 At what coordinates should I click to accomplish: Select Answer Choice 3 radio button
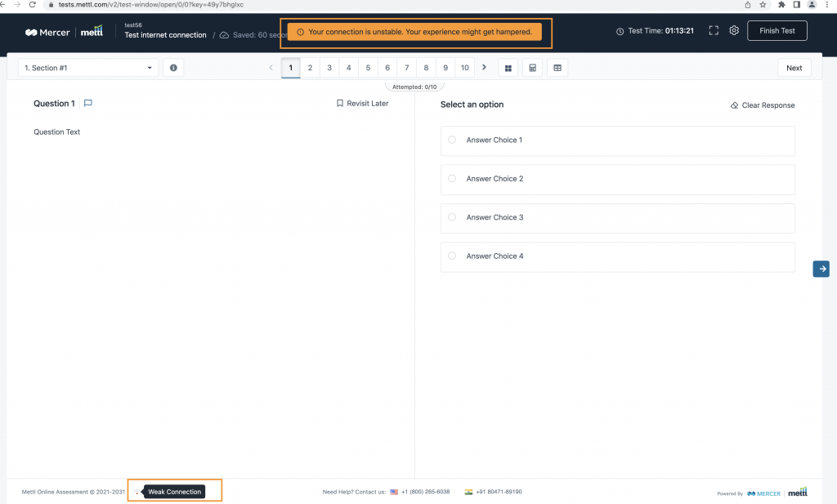pyautogui.click(x=451, y=217)
